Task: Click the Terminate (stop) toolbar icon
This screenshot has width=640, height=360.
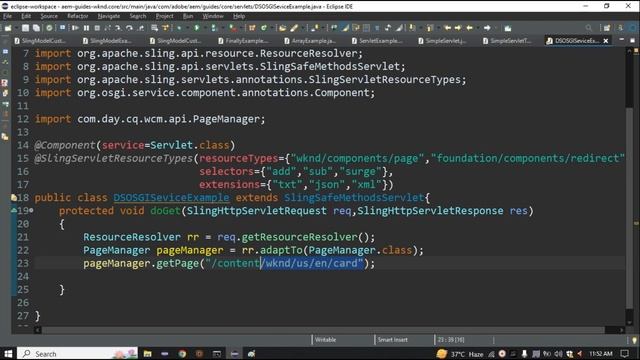Action: pos(97,28)
